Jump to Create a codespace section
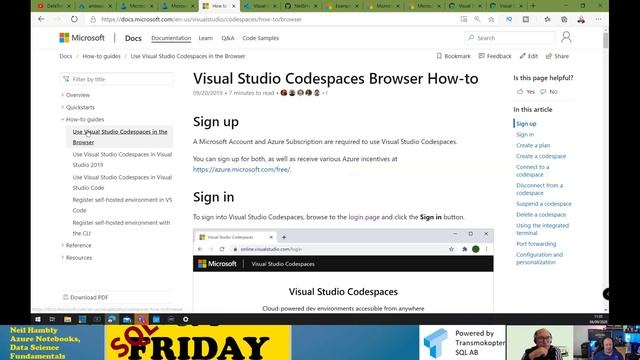 (x=541, y=156)
